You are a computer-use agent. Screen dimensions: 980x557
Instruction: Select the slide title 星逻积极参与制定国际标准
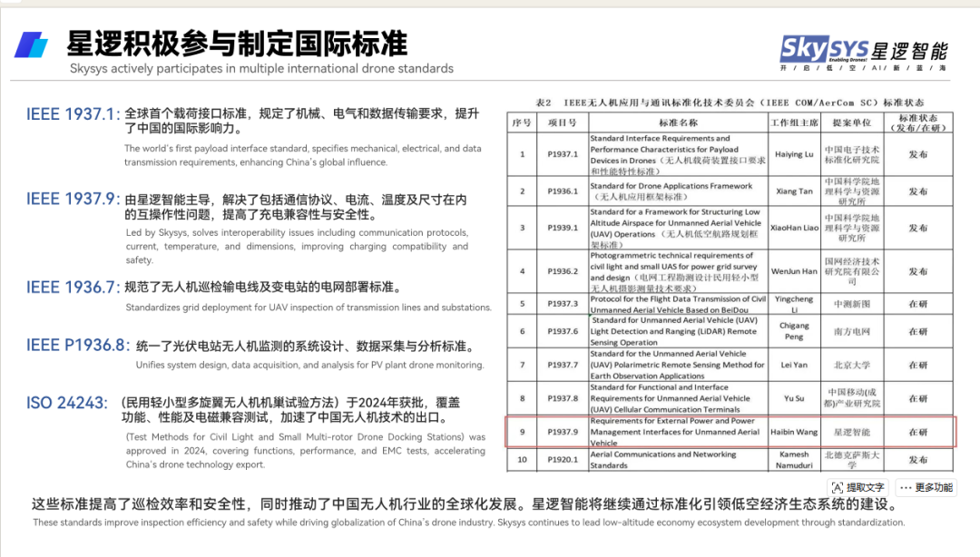[237, 44]
